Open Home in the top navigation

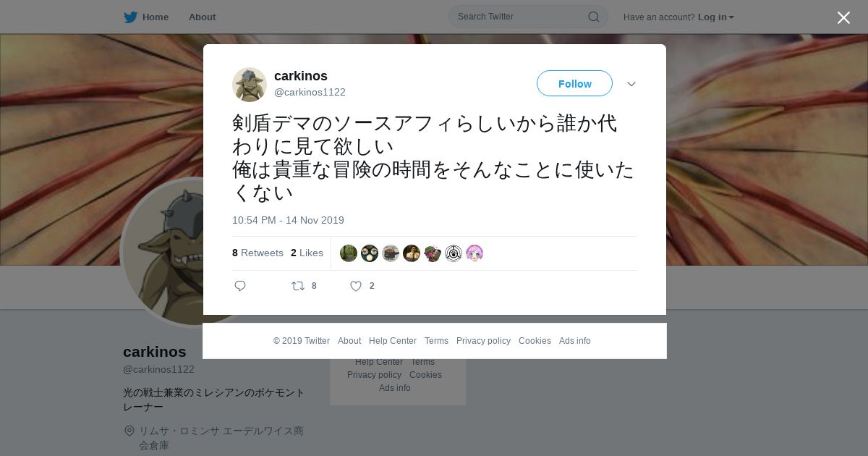click(x=156, y=17)
